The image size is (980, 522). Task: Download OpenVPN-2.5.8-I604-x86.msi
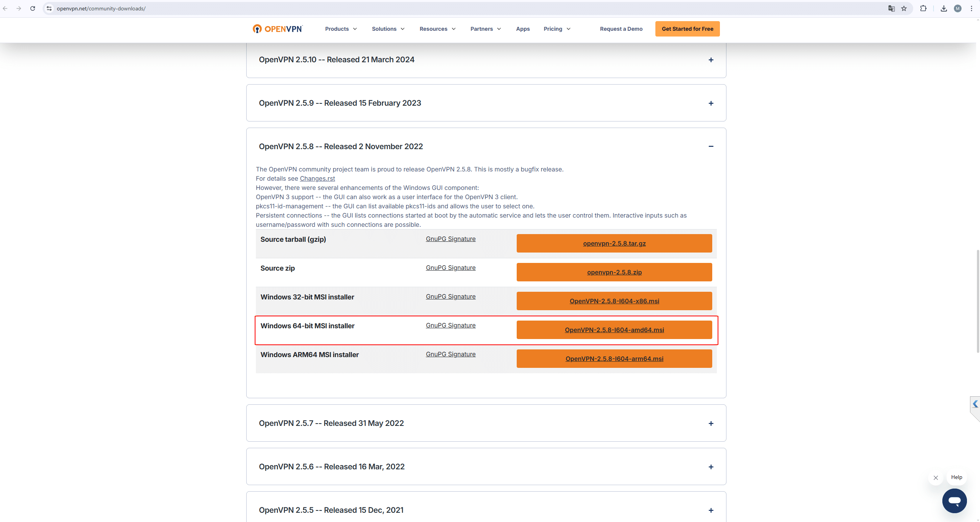614,301
